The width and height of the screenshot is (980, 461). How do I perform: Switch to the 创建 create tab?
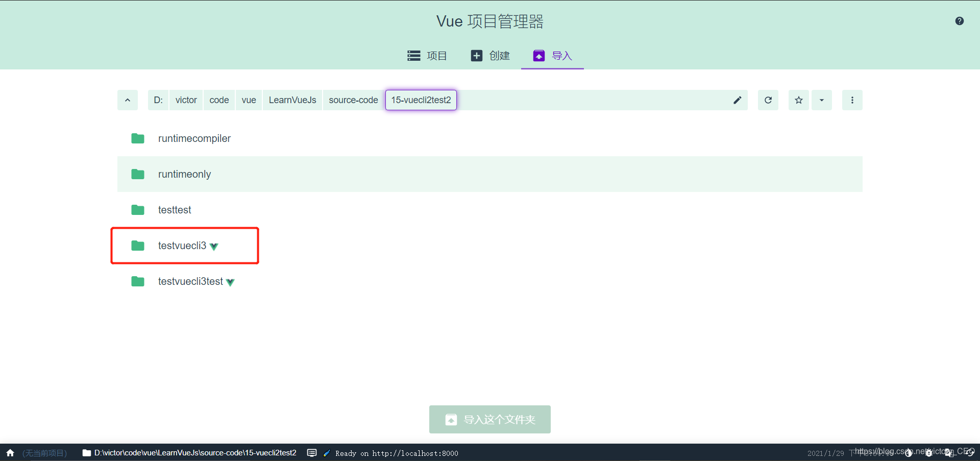coord(490,56)
